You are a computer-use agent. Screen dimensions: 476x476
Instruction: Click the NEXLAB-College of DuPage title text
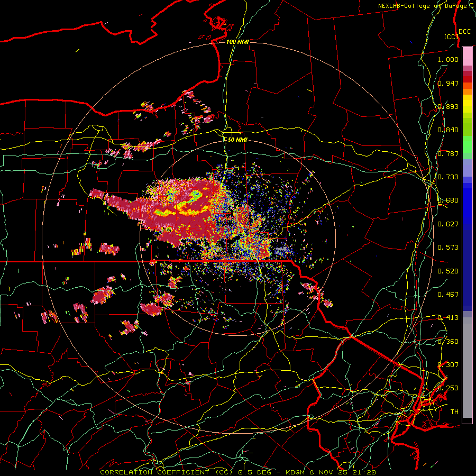pos(426,6)
